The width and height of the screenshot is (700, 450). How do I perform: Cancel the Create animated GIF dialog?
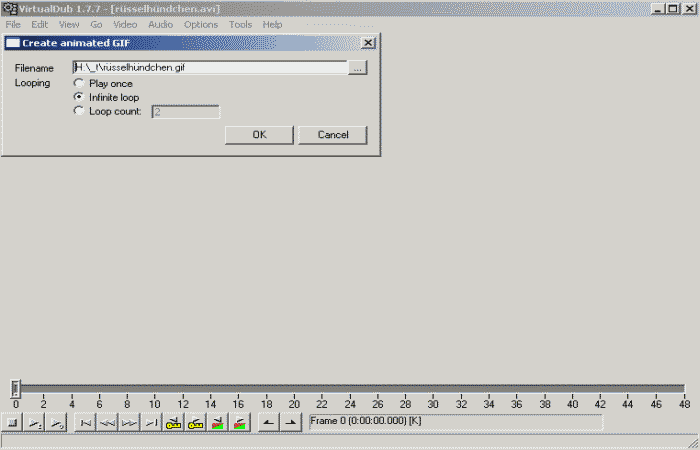click(x=332, y=135)
